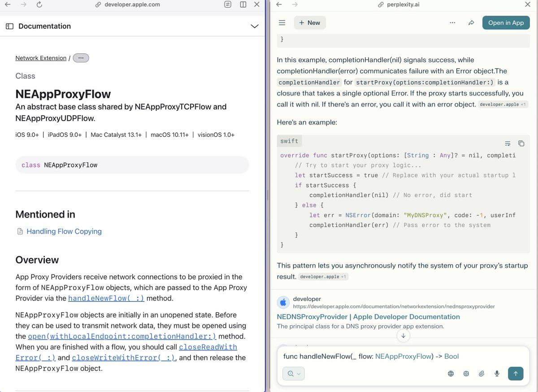Open the Perplexity more options ellipsis

coord(452,23)
